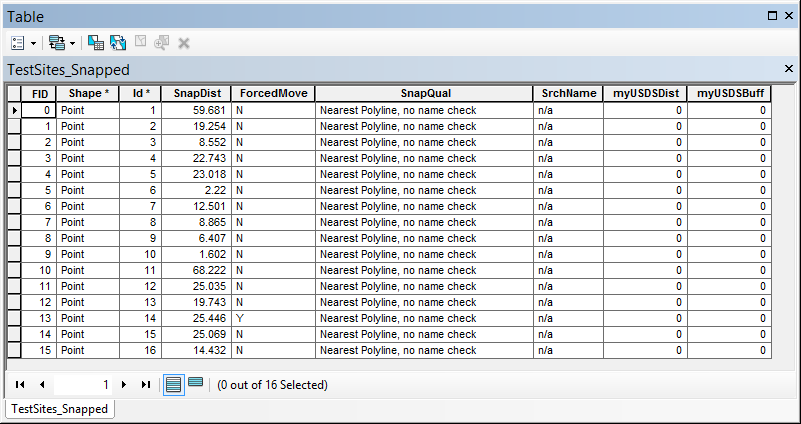This screenshot has height=424, width=801.
Task: Click the SrchName column header
Action: 569,93
